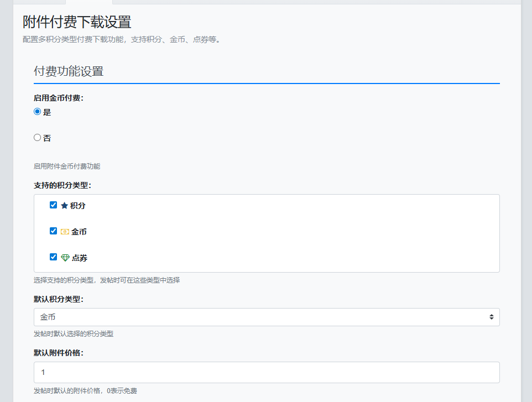
Task: Click the blue star icon beside 积分
Action: click(64, 206)
